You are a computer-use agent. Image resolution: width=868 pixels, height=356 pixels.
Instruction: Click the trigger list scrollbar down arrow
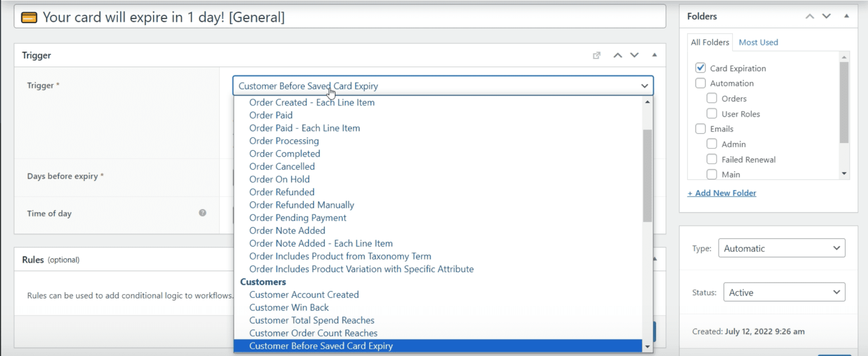[647, 347]
